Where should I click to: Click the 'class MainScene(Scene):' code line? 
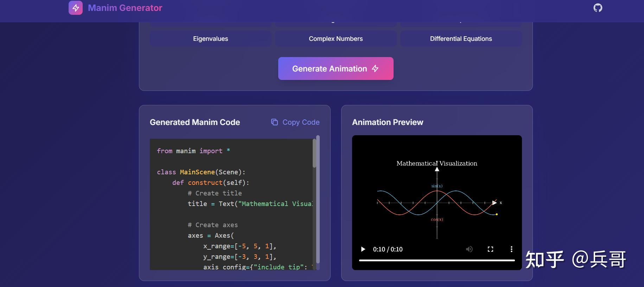tap(201, 172)
